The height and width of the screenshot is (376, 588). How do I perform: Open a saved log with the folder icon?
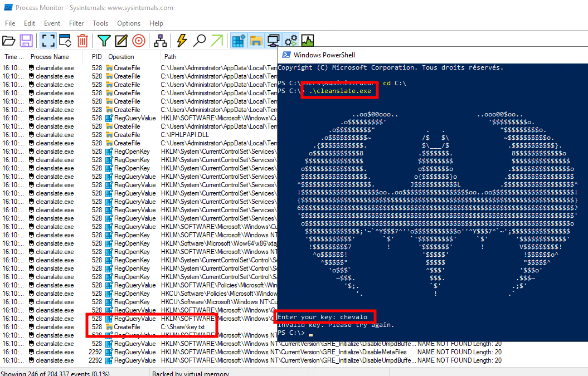click(x=8, y=41)
